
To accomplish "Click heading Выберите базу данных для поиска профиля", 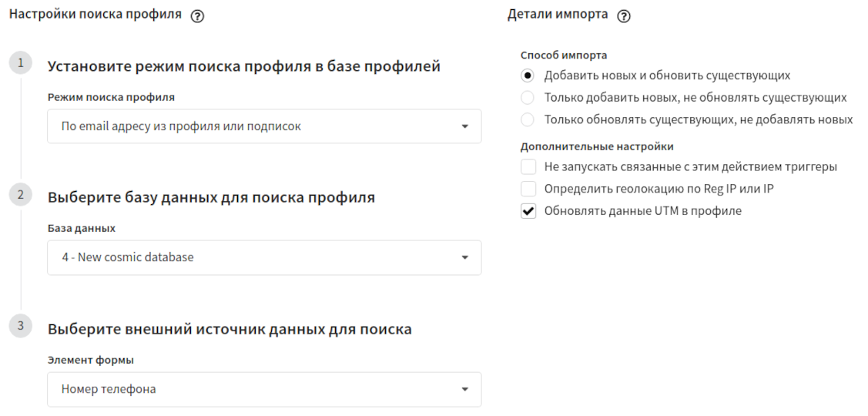I will [211, 197].
